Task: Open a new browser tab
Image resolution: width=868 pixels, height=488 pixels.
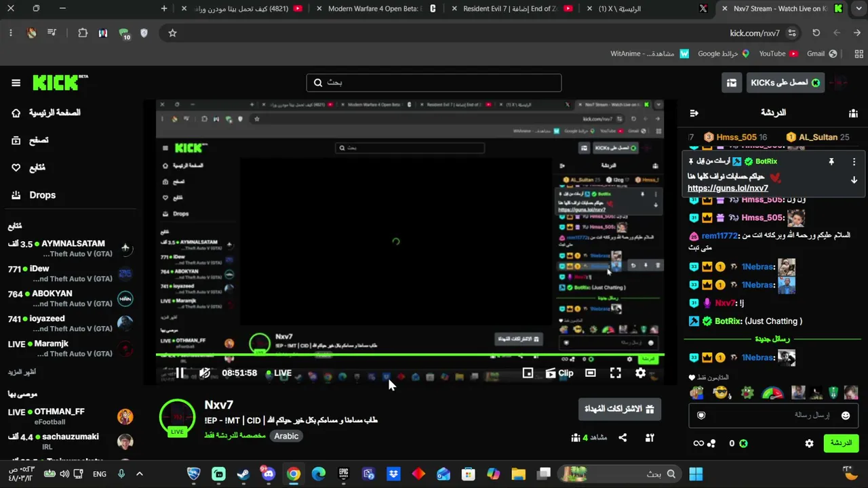Action: coord(164,9)
